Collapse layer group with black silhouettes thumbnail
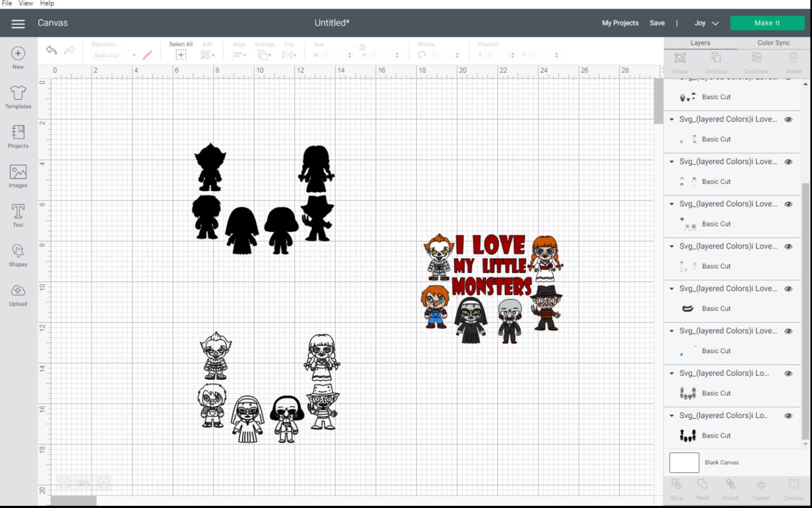Screen dimensions: 812x508 [671, 416]
